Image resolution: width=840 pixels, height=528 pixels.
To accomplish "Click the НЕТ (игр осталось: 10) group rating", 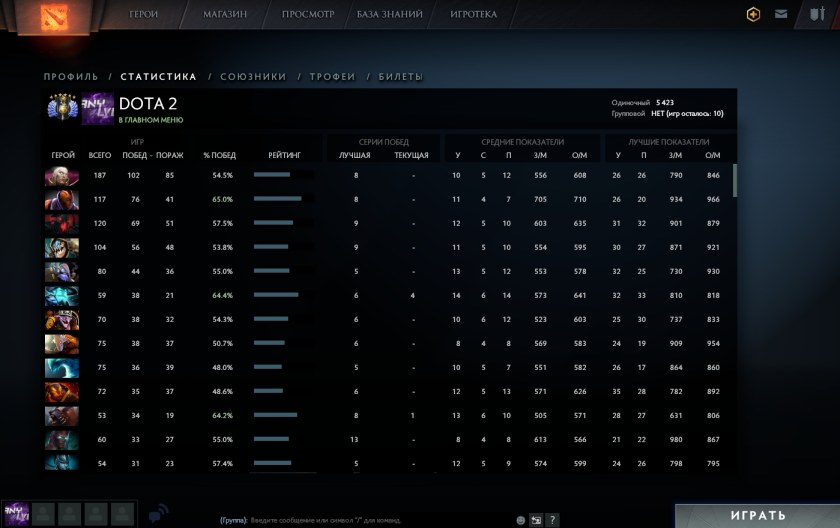I will pos(687,114).
